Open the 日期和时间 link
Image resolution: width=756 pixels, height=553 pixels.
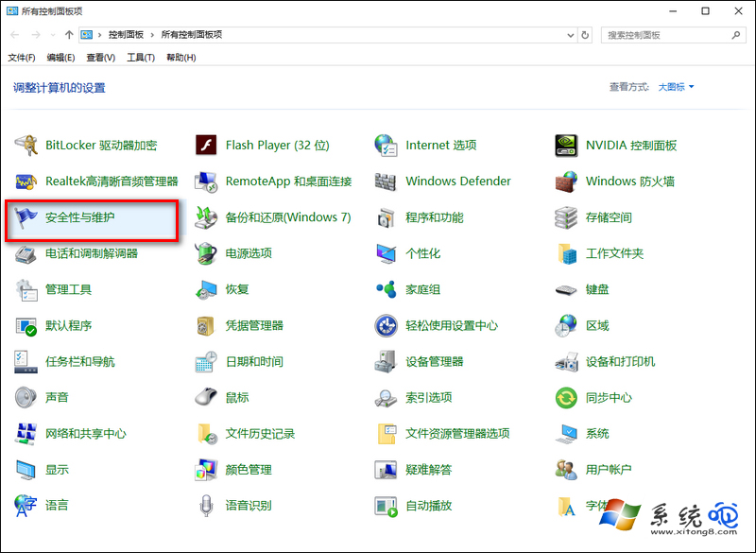click(x=254, y=362)
